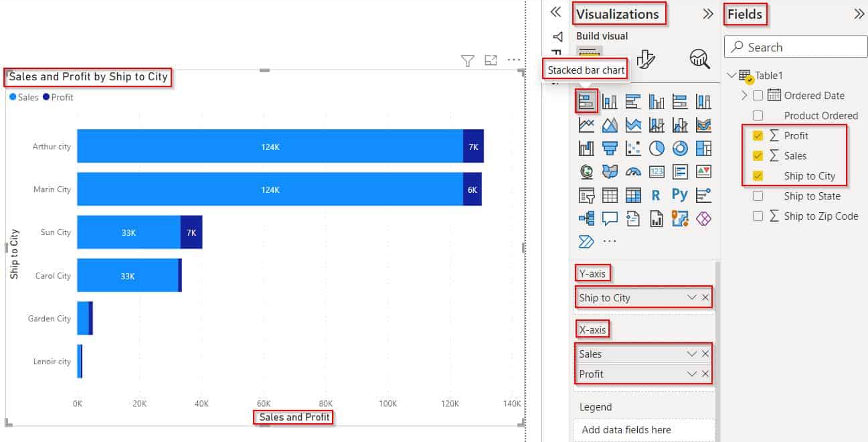Select the Ribbon chart visual
This screenshot has height=442, width=868.
(703, 125)
